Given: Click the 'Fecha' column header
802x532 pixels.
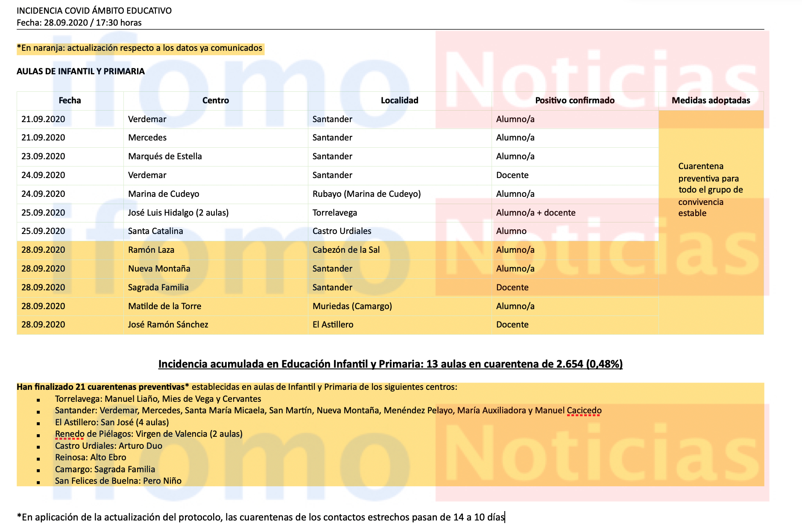Looking at the screenshot, I should coord(70,100).
